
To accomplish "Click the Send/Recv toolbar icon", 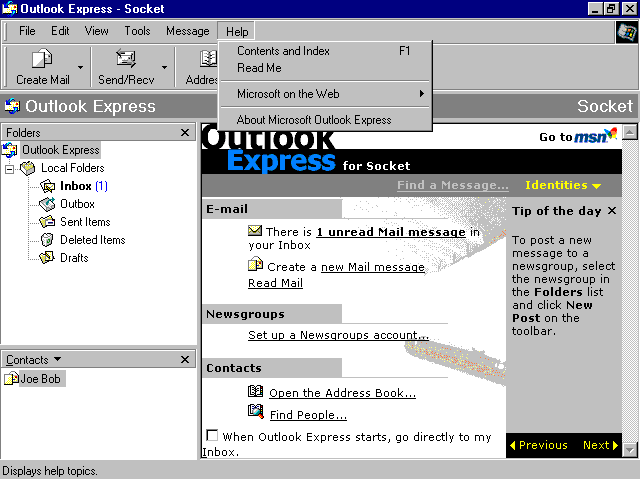I will [126, 58].
